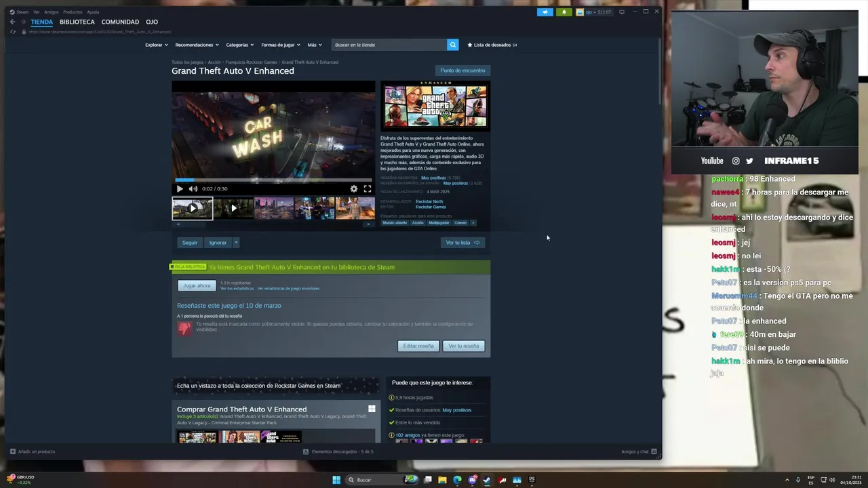Open the Amigos menu
The width and height of the screenshot is (868, 488).
(52, 12)
